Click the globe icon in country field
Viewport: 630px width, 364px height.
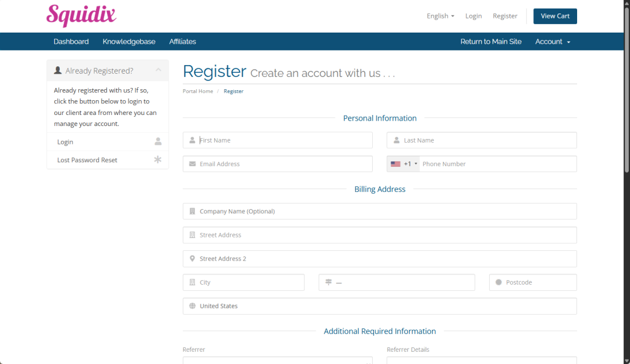pyautogui.click(x=193, y=306)
